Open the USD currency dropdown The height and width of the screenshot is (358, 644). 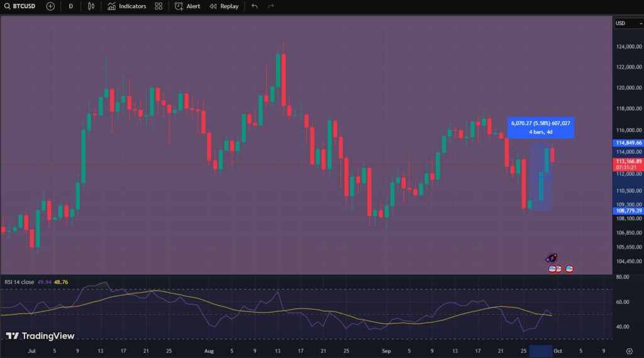click(x=629, y=23)
